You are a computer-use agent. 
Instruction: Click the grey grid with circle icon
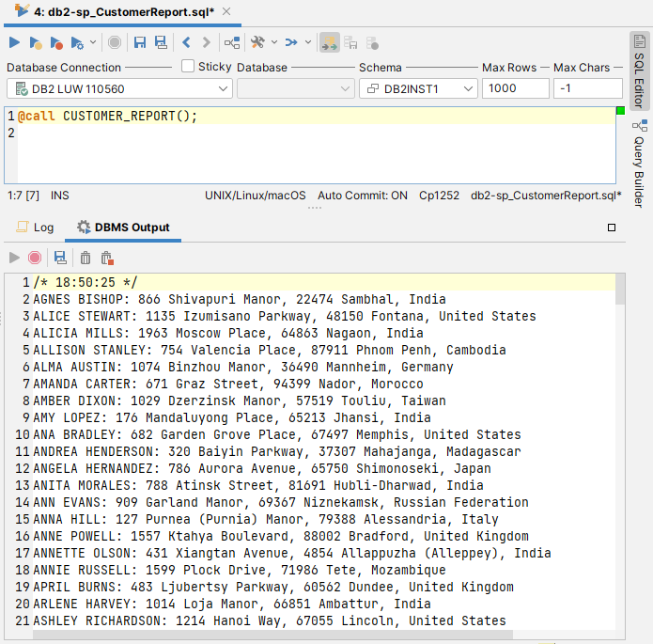[372, 42]
